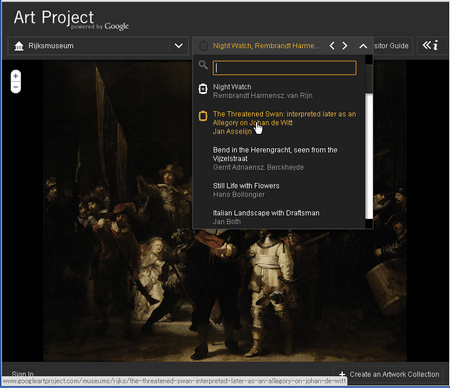Screen dimensions: 450x388
Task: Click the artwork search text field
Action: [x=284, y=68]
